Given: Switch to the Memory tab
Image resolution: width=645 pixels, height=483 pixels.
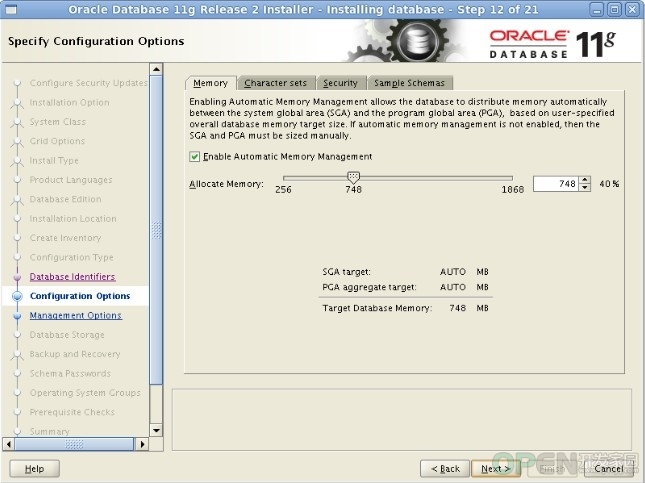Looking at the screenshot, I should (210, 83).
